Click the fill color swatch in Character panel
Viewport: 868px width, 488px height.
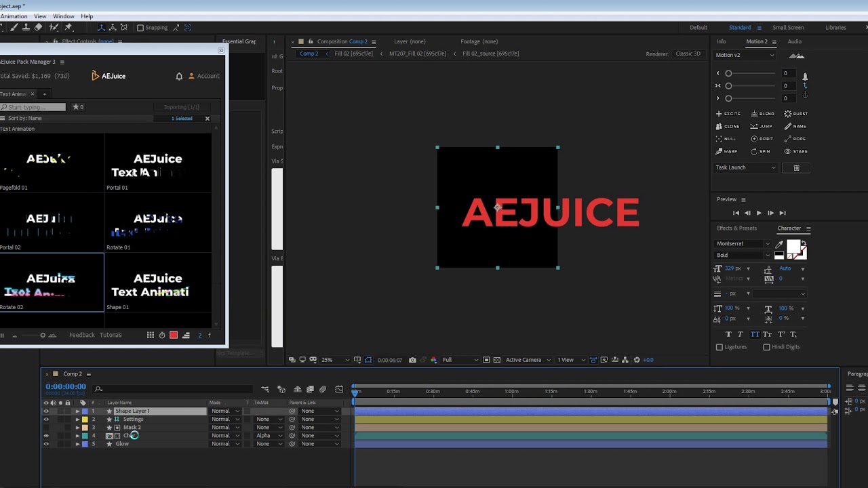[x=793, y=247]
